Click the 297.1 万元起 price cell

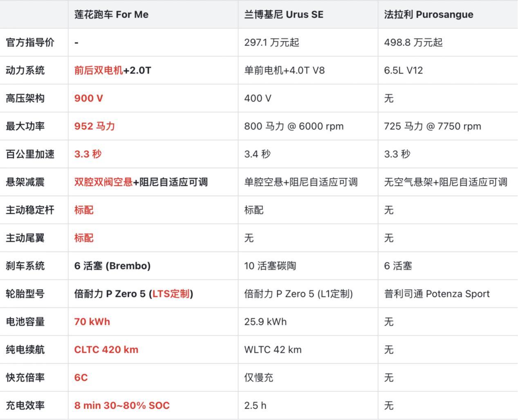point(271,42)
